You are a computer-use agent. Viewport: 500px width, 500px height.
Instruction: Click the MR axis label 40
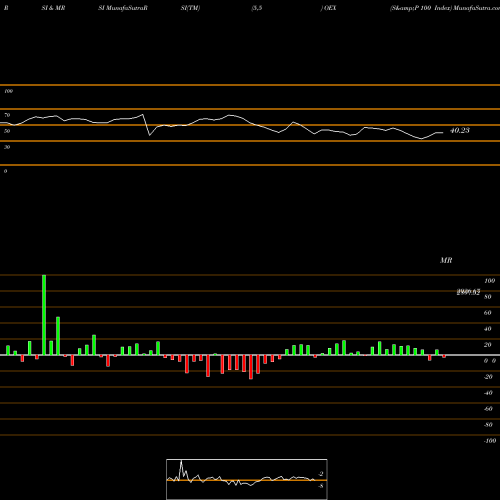(x=488, y=329)
